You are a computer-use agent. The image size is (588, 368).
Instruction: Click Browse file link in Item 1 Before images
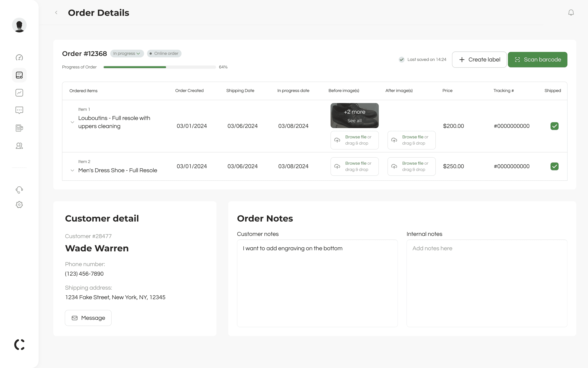(356, 137)
